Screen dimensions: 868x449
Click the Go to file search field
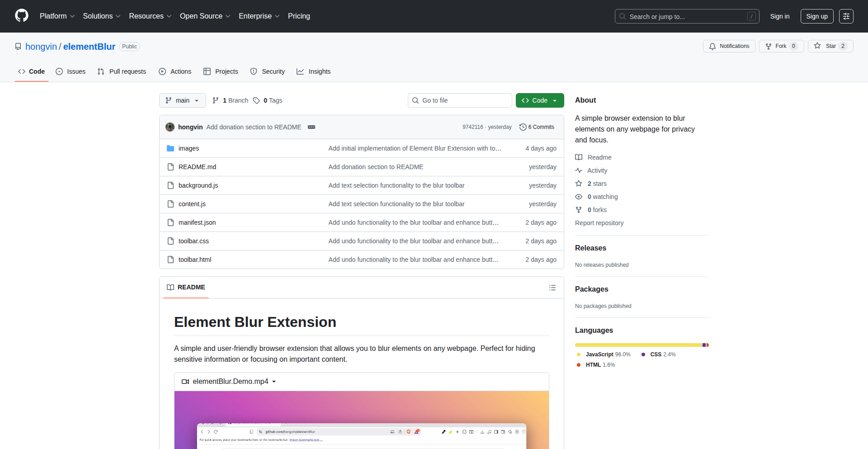coord(460,100)
